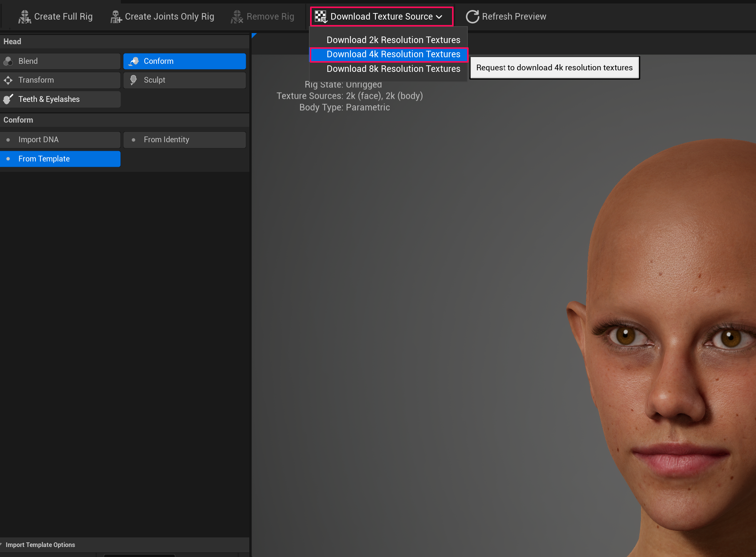This screenshot has height=557, width=756.
Task: Select the Blend tool icon
Action: pyautogui.click(x=8, y=61)
